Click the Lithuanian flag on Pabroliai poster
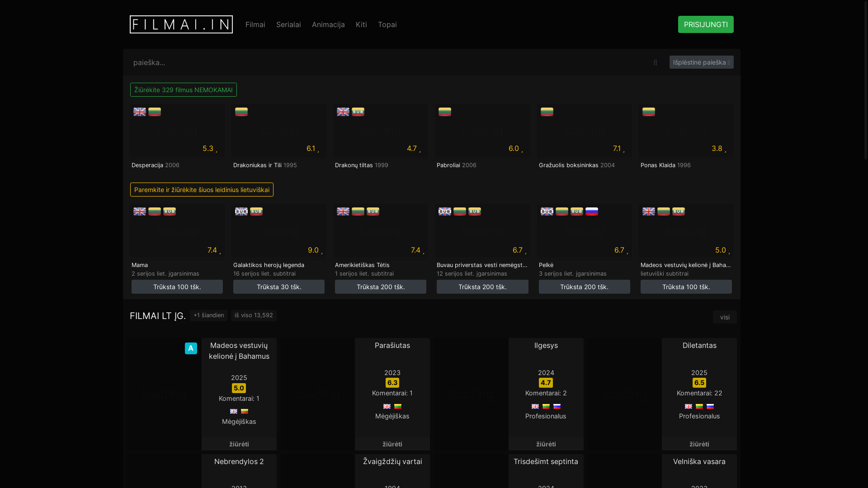The image size is (868, 488). pyautogui.click(x=445, y=112)
